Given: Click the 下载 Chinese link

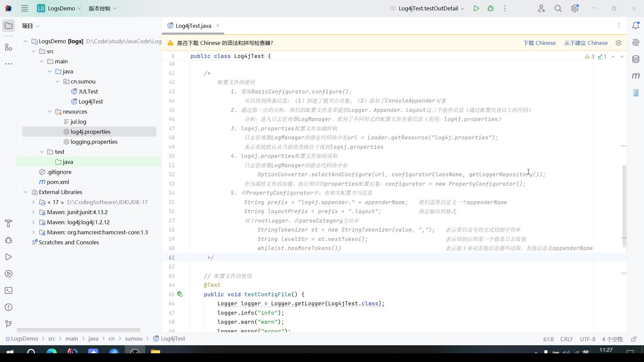Looking at the screenshot, I should point(539,43).
